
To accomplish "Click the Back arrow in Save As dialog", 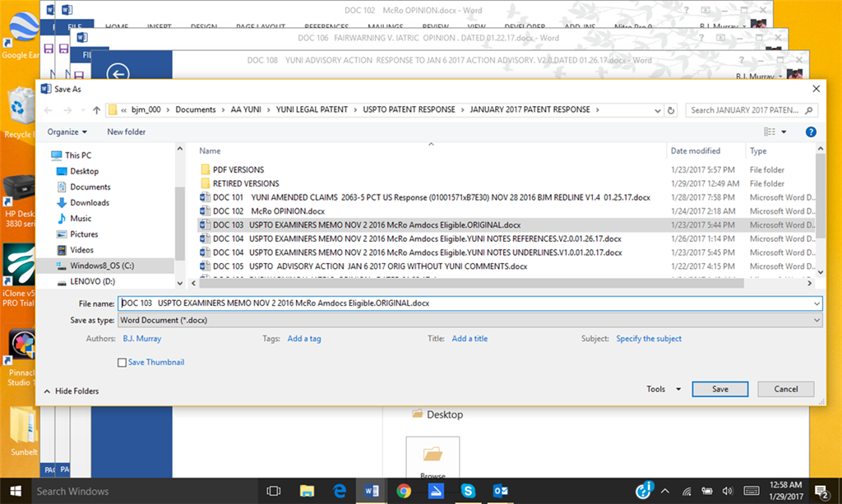I will (x=49, y=110).
